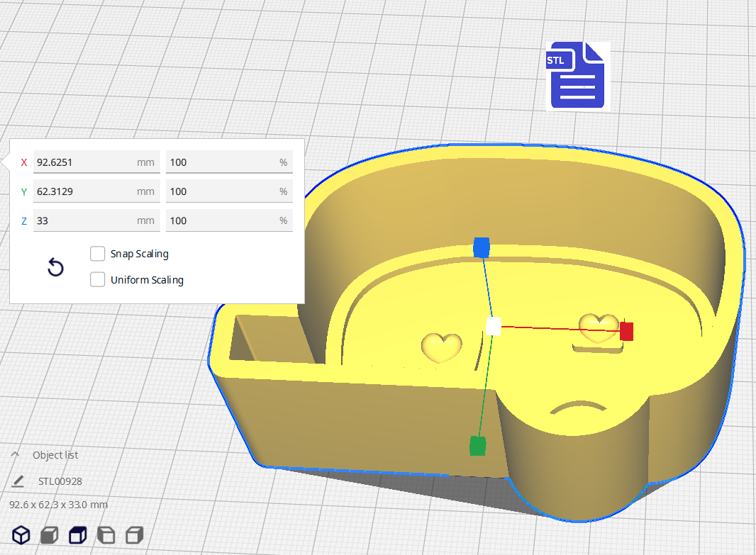Reset scaling with the circular arrow icon
Screen dimensions: 756x555
55,267
